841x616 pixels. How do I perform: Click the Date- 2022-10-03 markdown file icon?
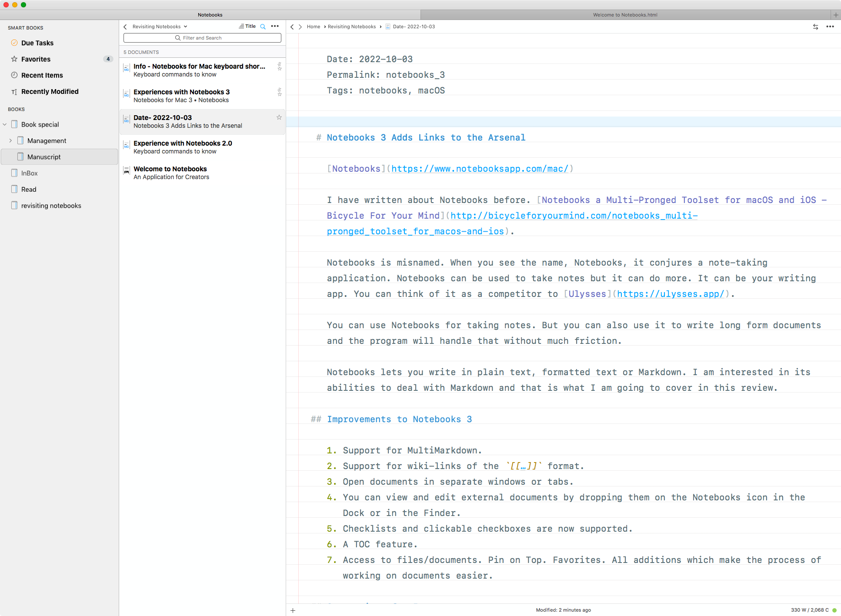pos(127,119)
